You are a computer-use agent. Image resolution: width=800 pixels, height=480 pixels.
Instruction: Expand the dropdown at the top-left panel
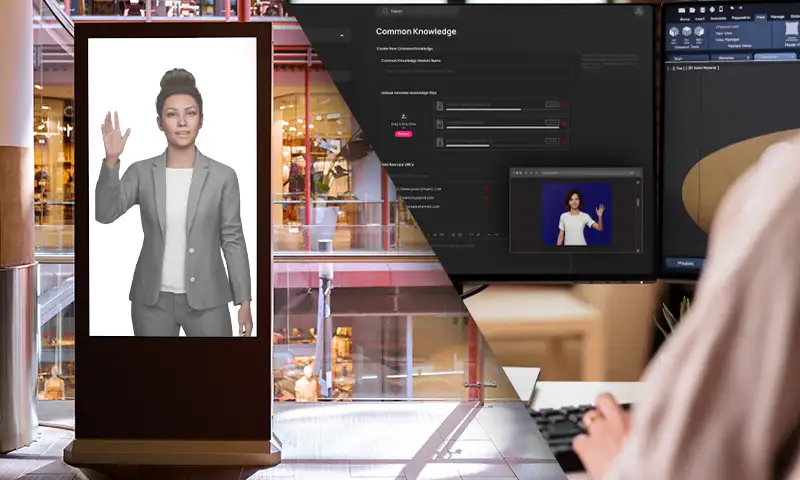pos(343,36)
